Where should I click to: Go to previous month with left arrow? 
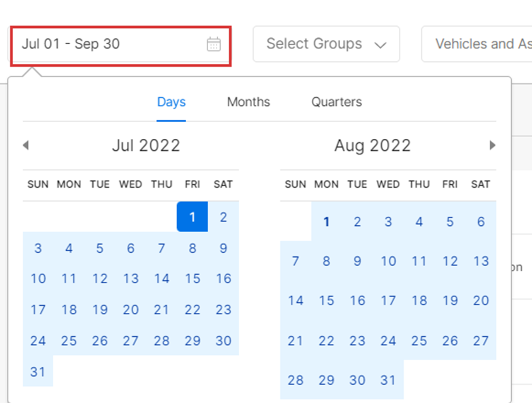tap(26, 145)
